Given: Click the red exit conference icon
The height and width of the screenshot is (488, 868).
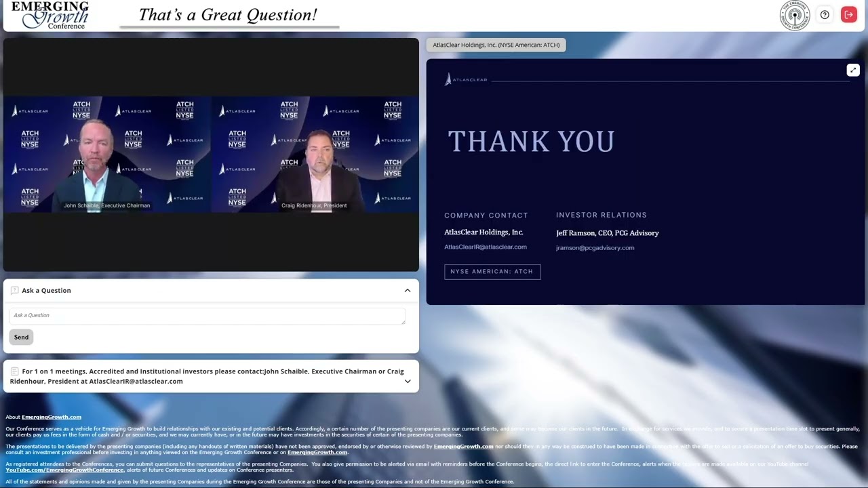Looking at the screenshot, I should pyautogui.click(x=849, y=15).
